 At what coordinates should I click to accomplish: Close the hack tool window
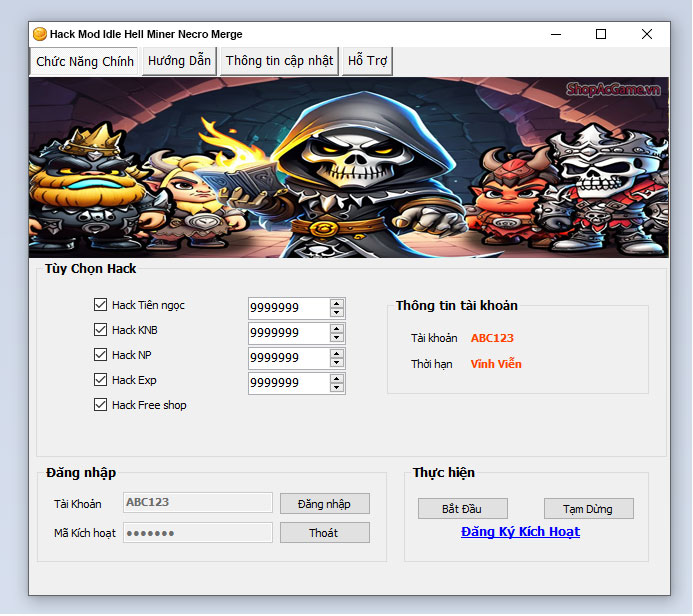click(647, 34)
